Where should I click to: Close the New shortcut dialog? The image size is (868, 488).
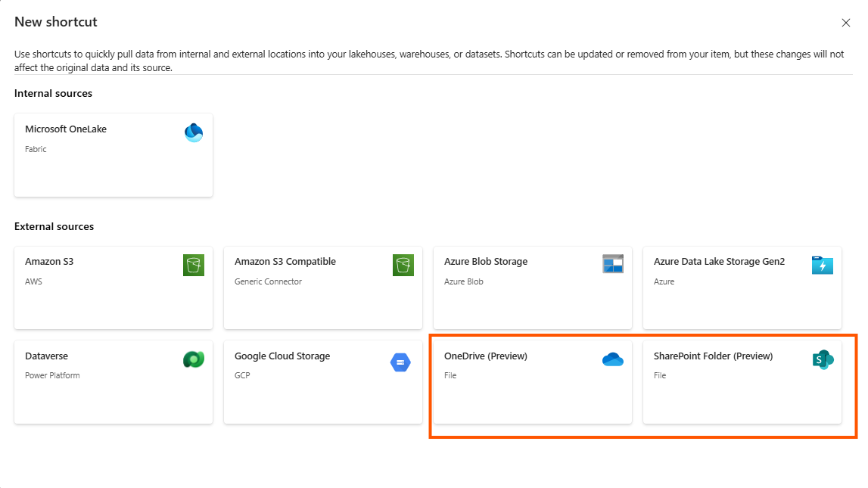(x=846, y=22)
